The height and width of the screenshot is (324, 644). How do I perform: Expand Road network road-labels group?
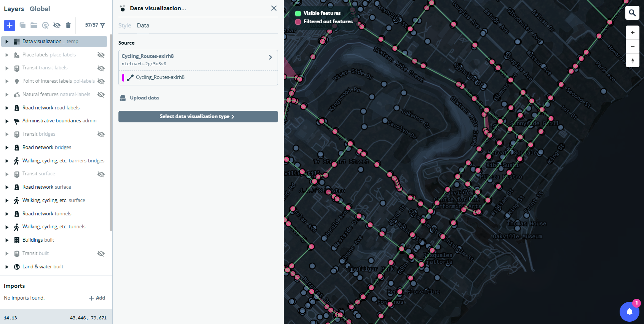pos(7,108)
